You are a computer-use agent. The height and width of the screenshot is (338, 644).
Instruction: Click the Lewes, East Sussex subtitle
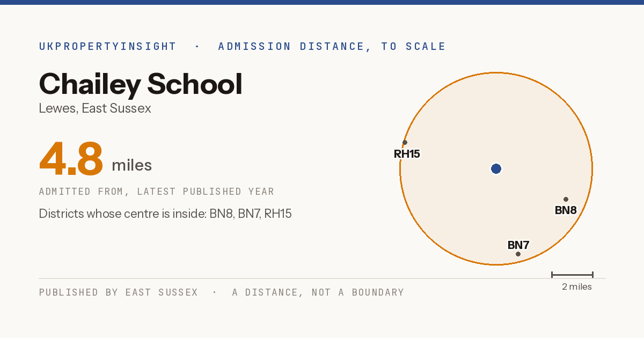pos(95,108)
